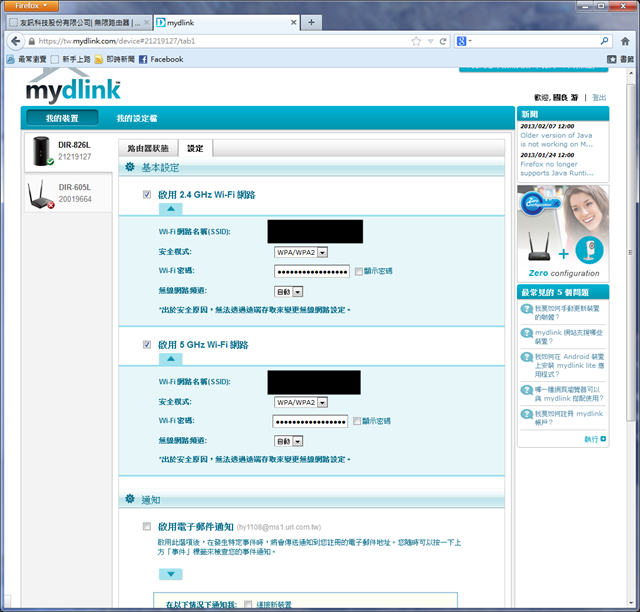
Task: Click the 登出 logout link
Action: 599,97
